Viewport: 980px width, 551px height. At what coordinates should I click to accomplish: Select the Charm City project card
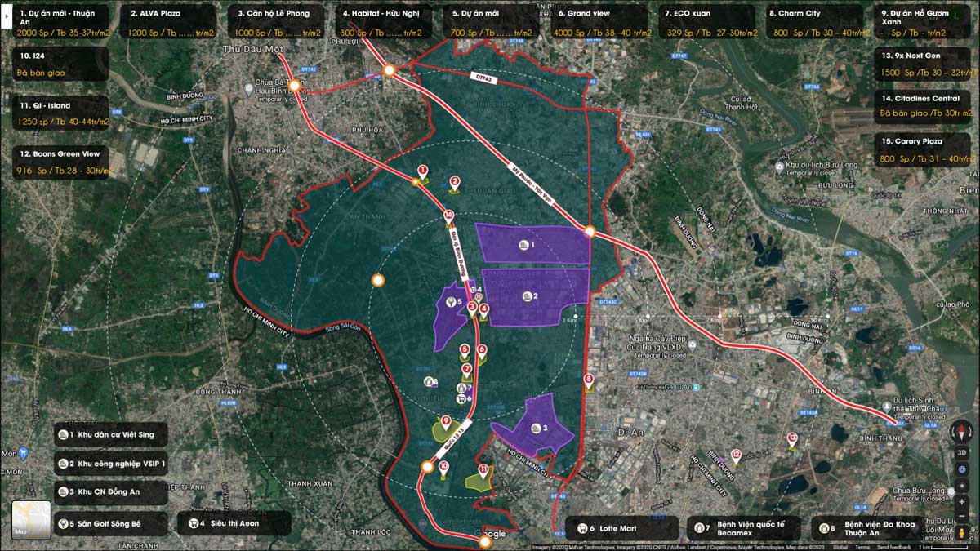point(813,22)
